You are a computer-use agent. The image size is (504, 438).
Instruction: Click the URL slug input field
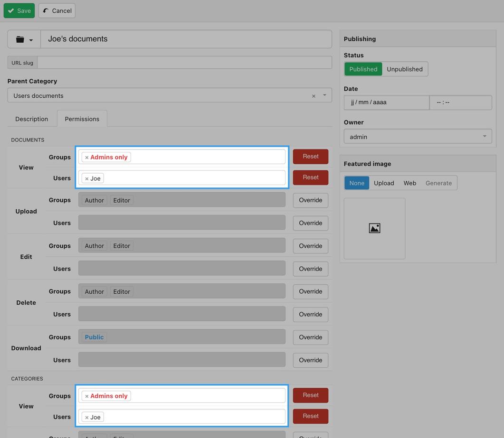pos(184,63)
